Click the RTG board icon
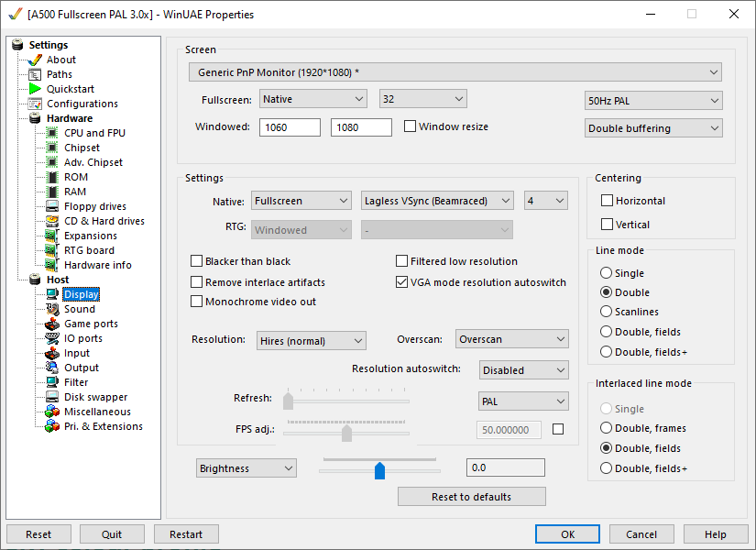This screenshot has width=756, height=550. [x=52, y=250]
